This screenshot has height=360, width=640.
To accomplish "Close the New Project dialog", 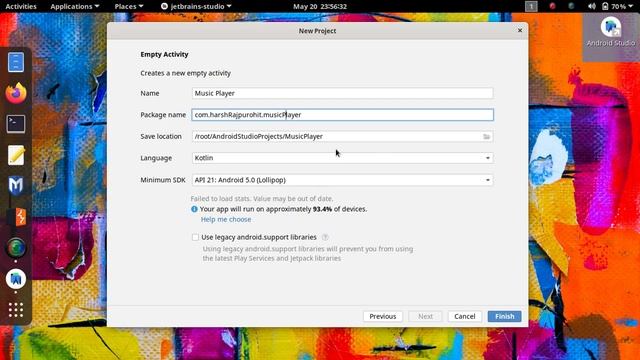I will pos(520,30).
